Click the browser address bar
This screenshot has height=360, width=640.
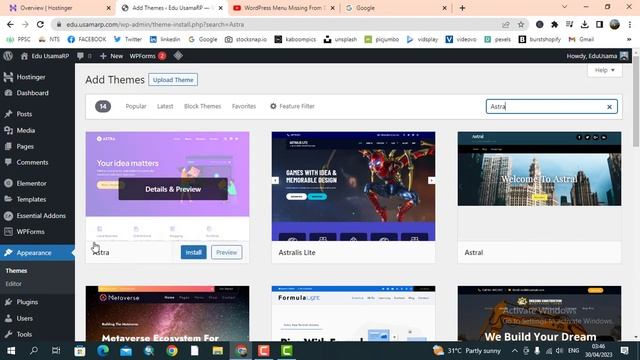282,24
